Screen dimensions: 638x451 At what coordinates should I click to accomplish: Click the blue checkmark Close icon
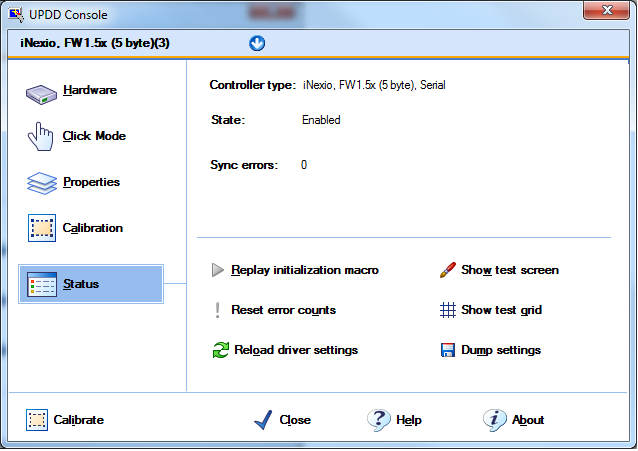(x=263, y=420)
